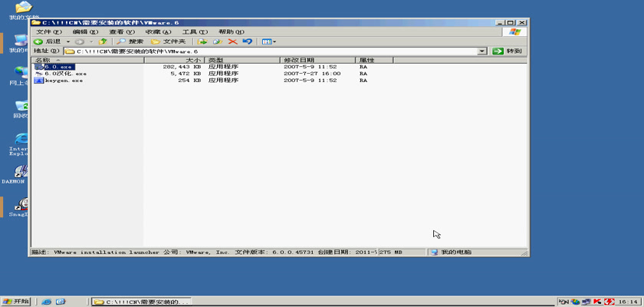
Task: Click the keygen.exe file icon
Action: 39,81
